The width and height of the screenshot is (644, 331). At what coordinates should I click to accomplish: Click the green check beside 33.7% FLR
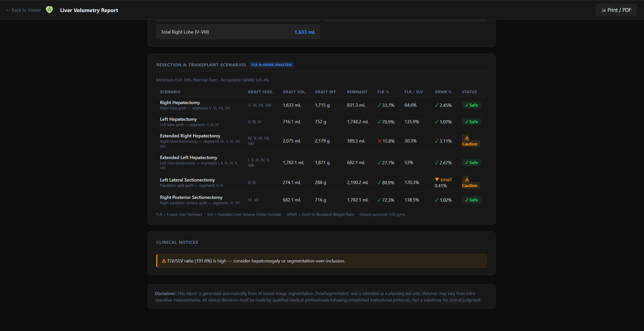[379, 105]
